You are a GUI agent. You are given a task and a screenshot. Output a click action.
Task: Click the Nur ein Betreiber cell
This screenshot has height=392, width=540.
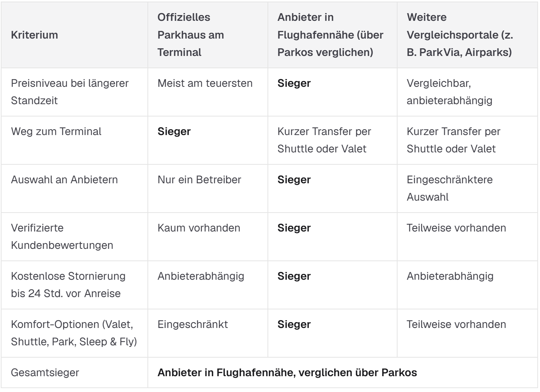click(199, 180)
